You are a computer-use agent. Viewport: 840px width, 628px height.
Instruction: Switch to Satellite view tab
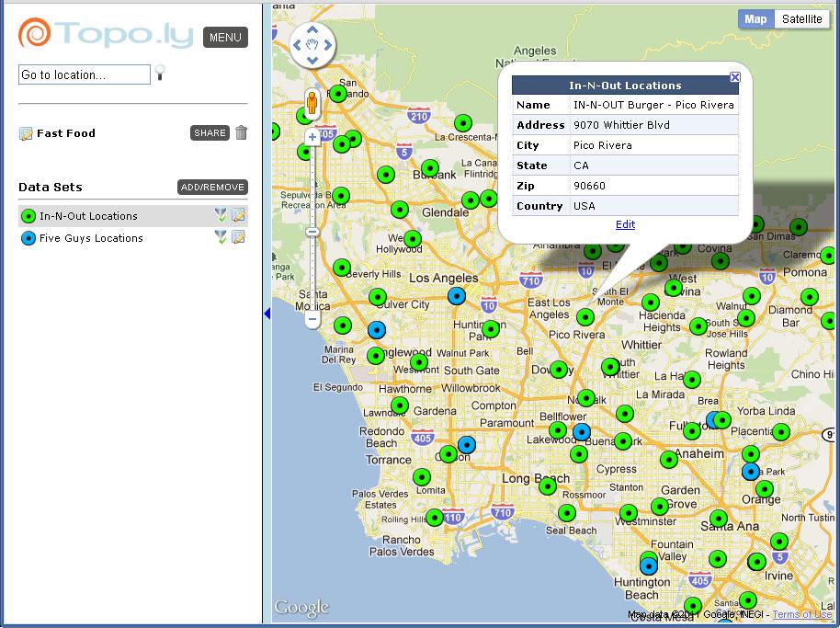pos(802,19)
